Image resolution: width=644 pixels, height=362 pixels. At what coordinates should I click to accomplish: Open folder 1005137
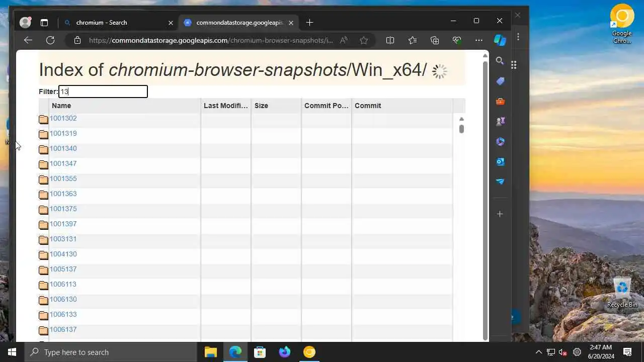pos(63,269)
